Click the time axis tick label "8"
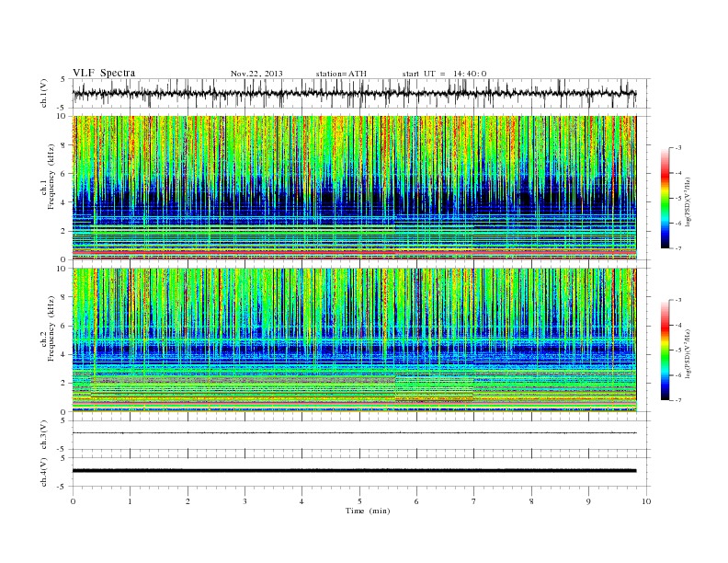The height and width of the screenshot is (563, 728). [531, 501]
